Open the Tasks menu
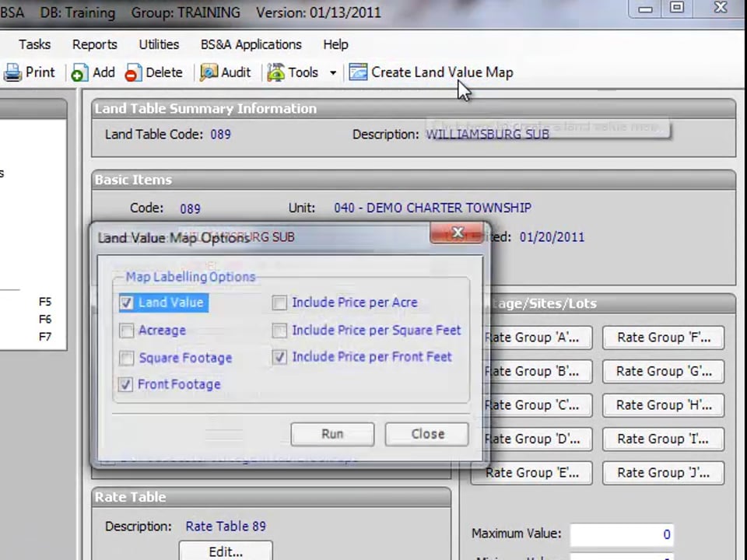This screenshot has width=747, height=560. click(35, 44)
